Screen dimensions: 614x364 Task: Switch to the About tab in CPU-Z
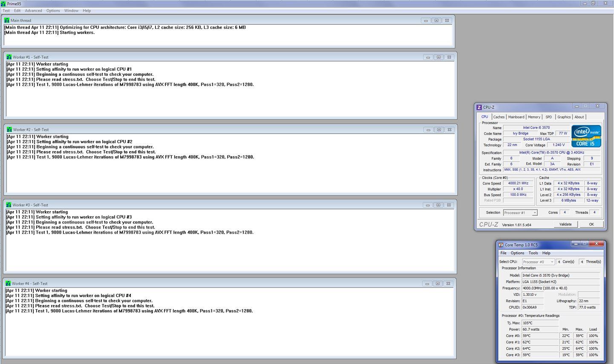579,117
